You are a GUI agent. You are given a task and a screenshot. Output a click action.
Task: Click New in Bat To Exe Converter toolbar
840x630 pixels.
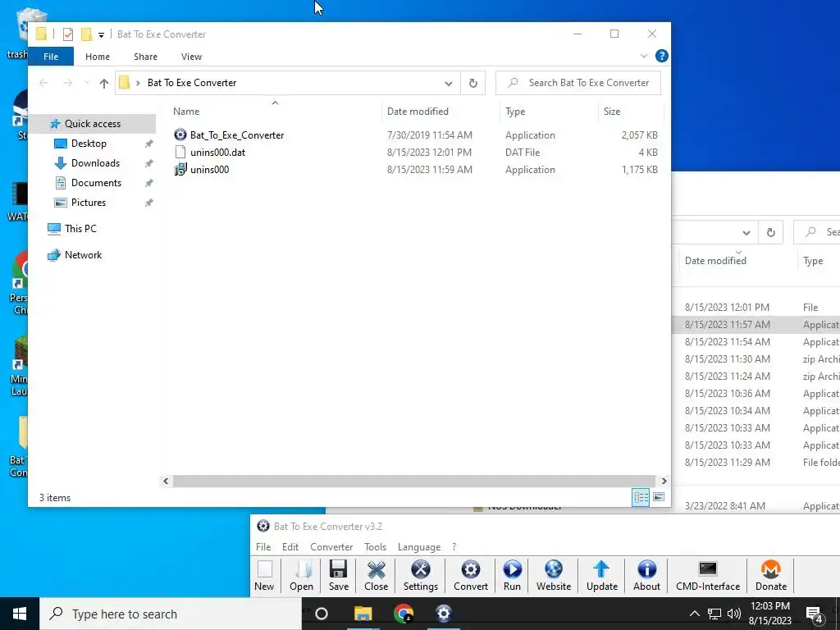point(264,575)
